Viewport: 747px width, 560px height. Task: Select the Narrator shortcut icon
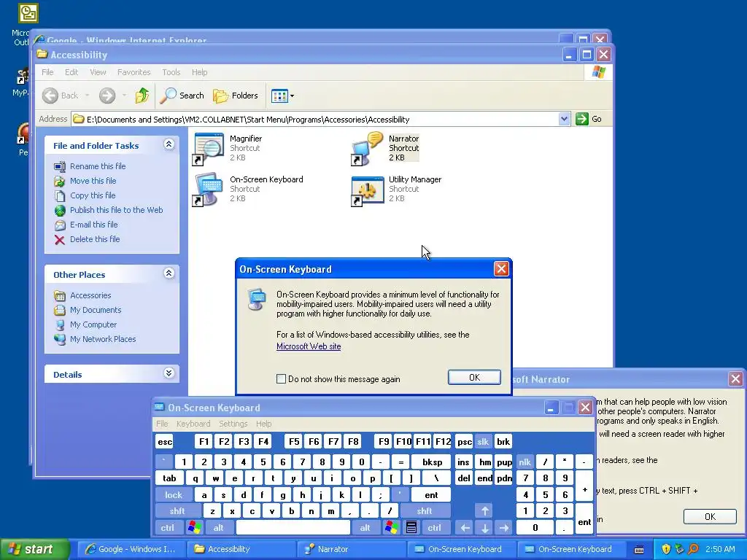click(367, 149)
